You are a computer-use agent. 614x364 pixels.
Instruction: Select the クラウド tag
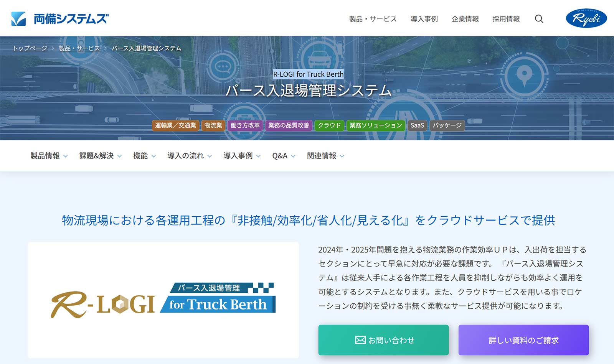[x=329, y=125]
